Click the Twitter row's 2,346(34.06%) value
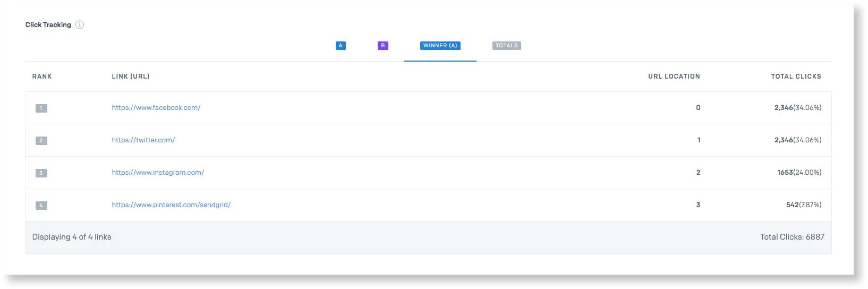Screen dimensions: 868x289 pyautogui.click(x=798, y=140)
